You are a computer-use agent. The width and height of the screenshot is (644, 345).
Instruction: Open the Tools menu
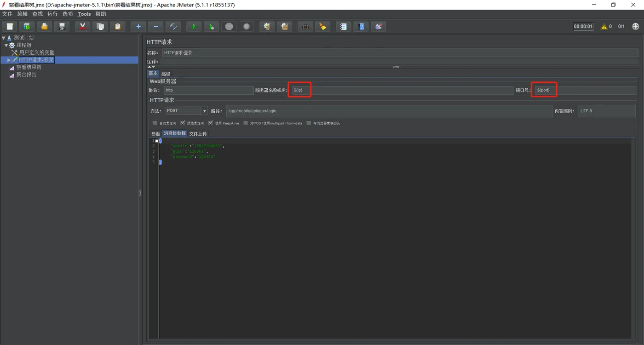tap(84, 14)
